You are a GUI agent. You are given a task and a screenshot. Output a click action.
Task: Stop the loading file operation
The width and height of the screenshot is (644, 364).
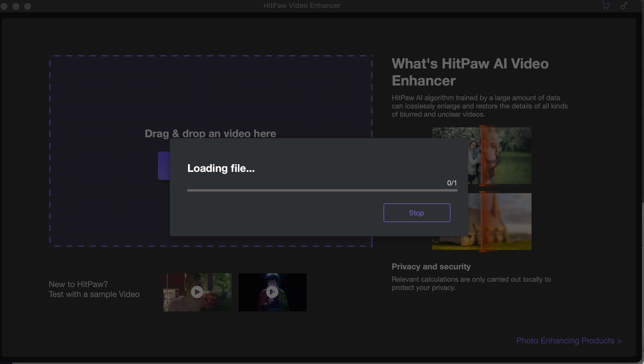416,212
